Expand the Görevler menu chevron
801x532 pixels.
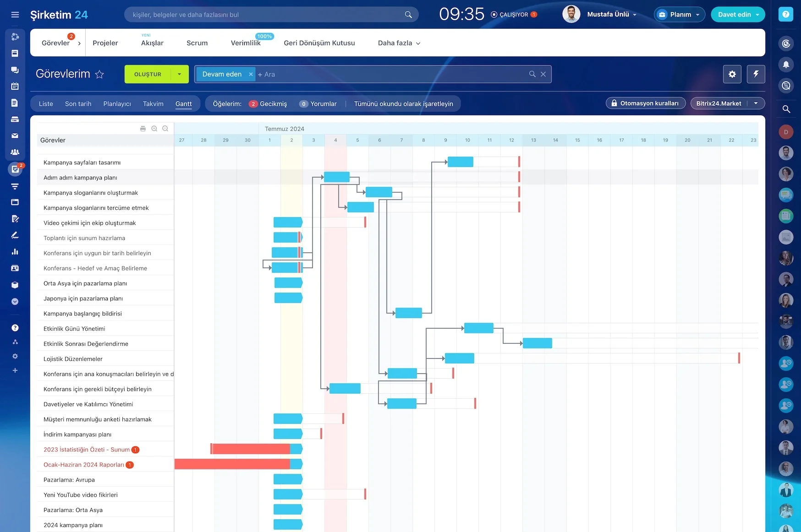pos(79,43)
